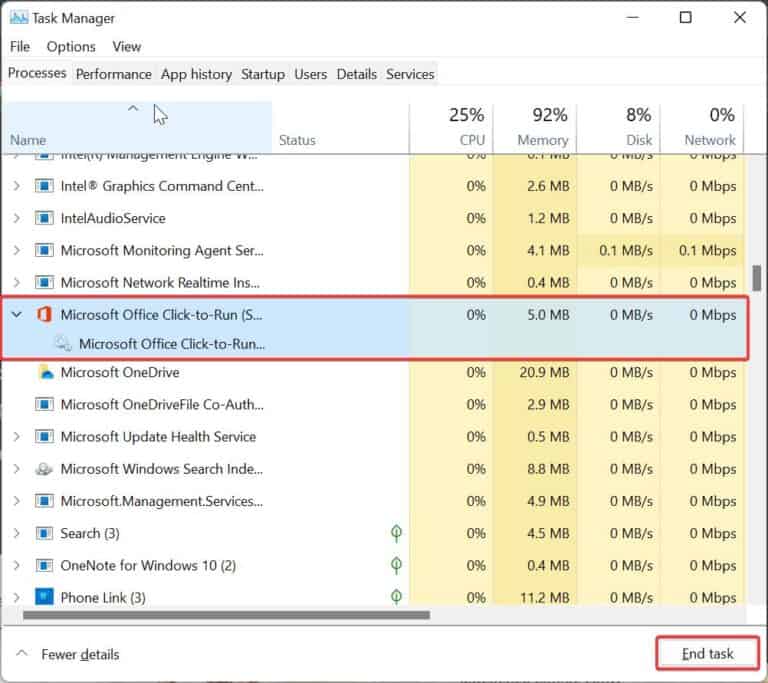Click the Windows Search Indexer icon
This screenshot has width=768, height=683.
[44, 469]
